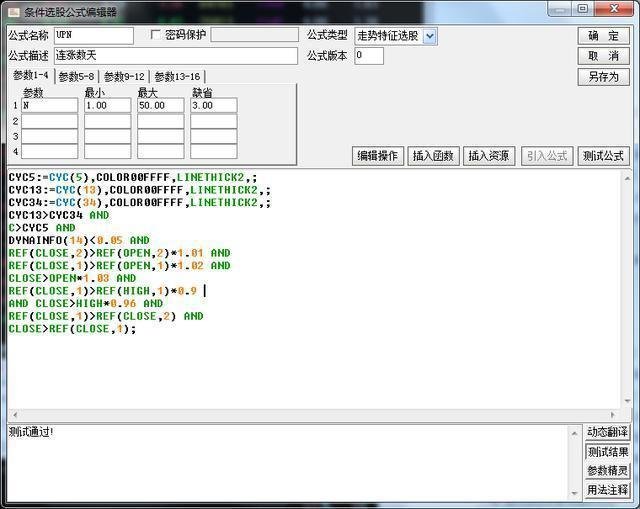Image resolution: width=640 pixels, height=509 pixels.
Task: Select the 测试结果 view
Action: coord(607,452)
